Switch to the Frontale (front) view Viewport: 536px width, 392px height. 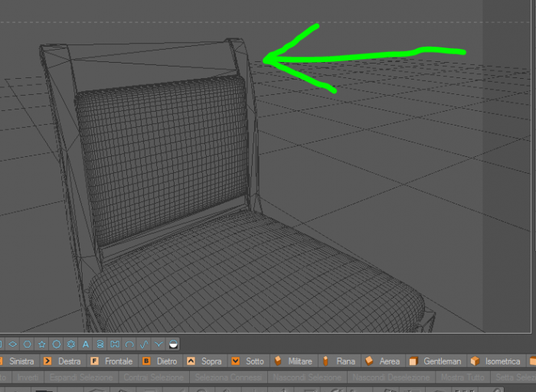(x=112, y=361)
